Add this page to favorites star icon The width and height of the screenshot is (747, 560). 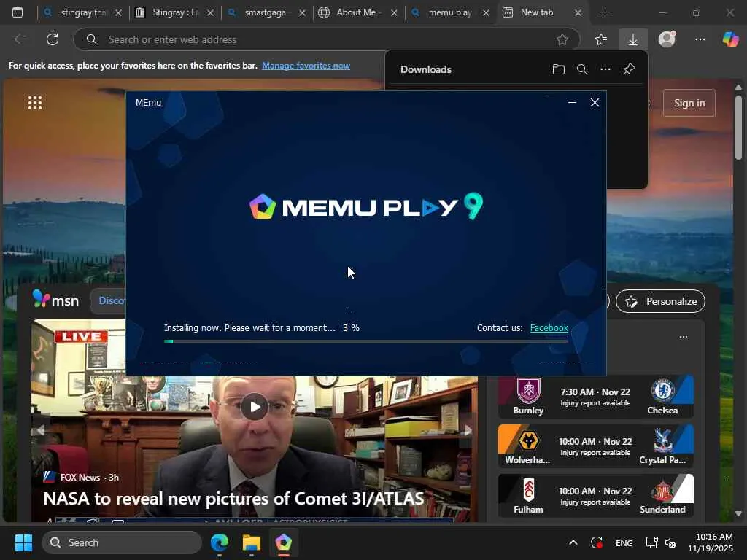pos(562,39)
